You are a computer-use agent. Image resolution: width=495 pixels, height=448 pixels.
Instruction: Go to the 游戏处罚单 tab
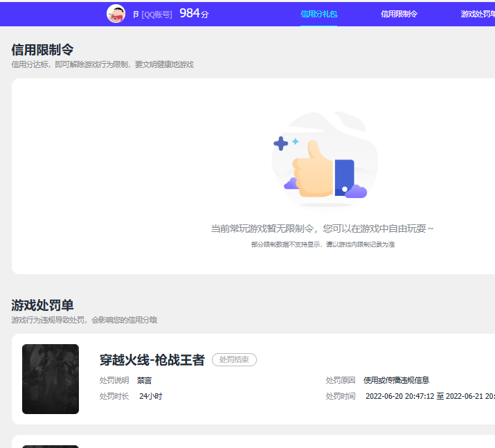tap(478, 14)
